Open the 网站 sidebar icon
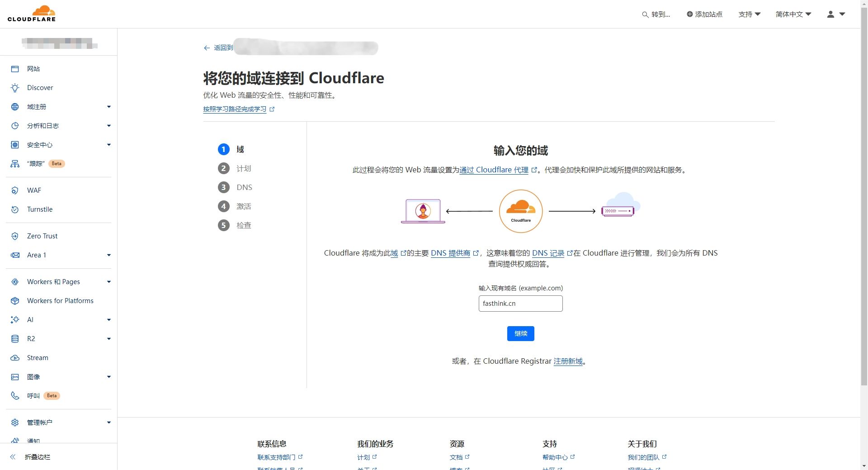The height and width of the screenshot is (470, 868). (15, 69)
